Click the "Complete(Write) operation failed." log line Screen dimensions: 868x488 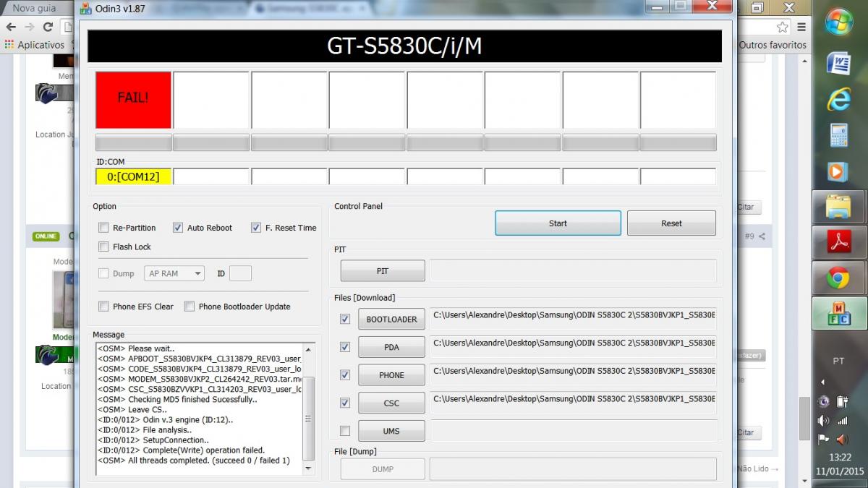(181, 450)
